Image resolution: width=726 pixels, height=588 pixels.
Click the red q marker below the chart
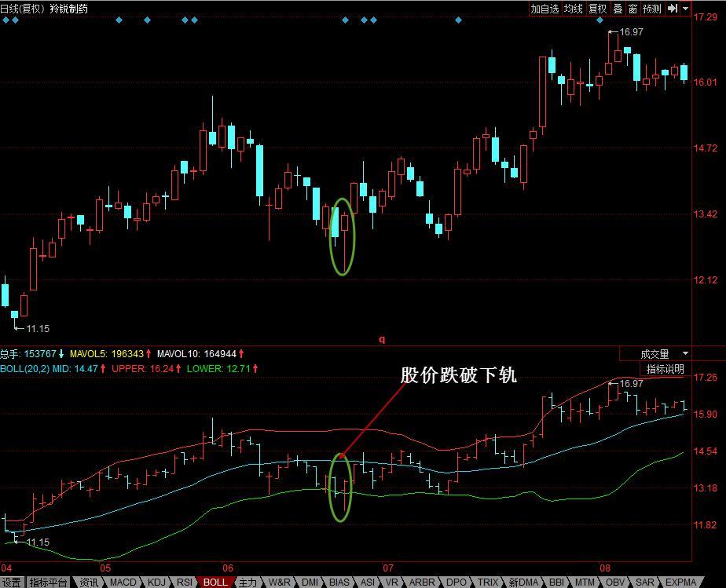click(382, 340)
